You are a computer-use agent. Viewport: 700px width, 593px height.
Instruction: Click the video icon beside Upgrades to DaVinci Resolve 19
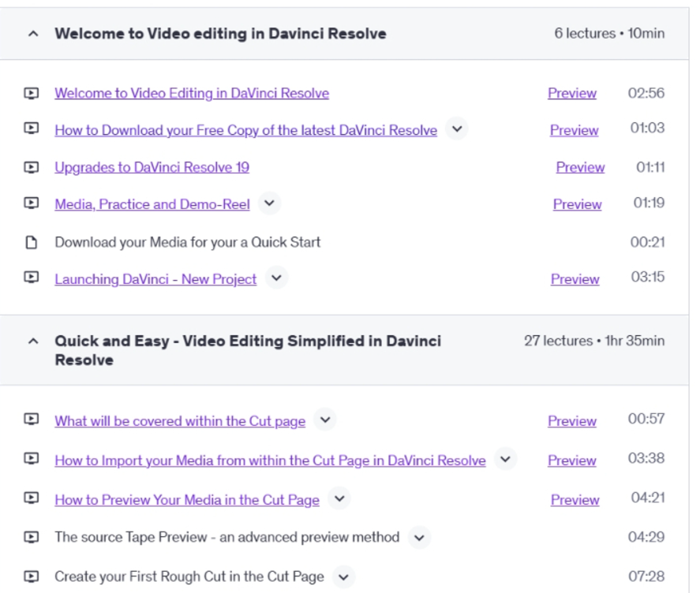(32, 167)
